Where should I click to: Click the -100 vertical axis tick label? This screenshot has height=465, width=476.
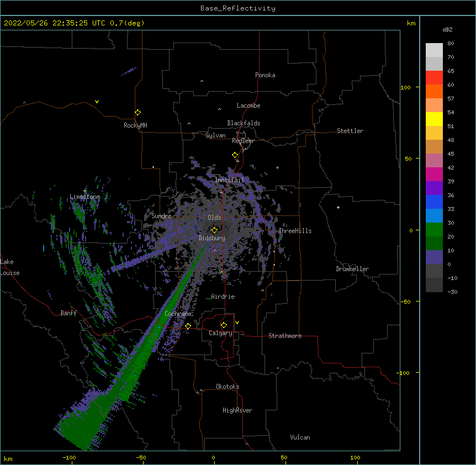pos(404,373)
